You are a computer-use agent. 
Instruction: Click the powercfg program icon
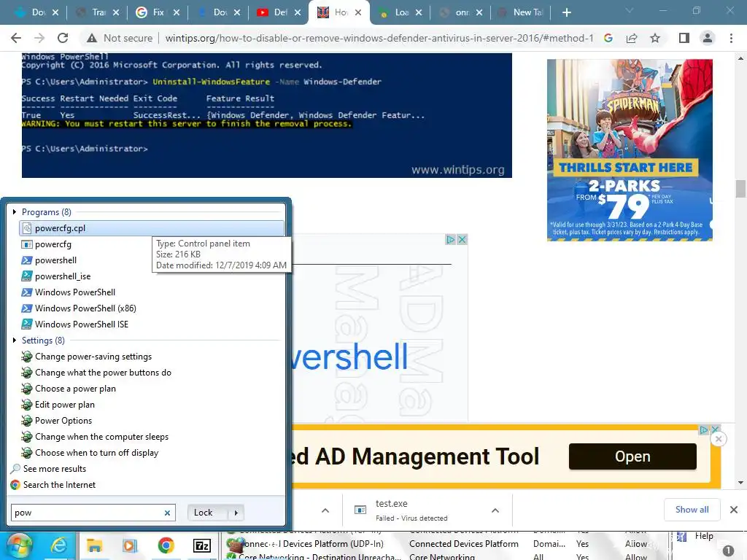(27, 244)
